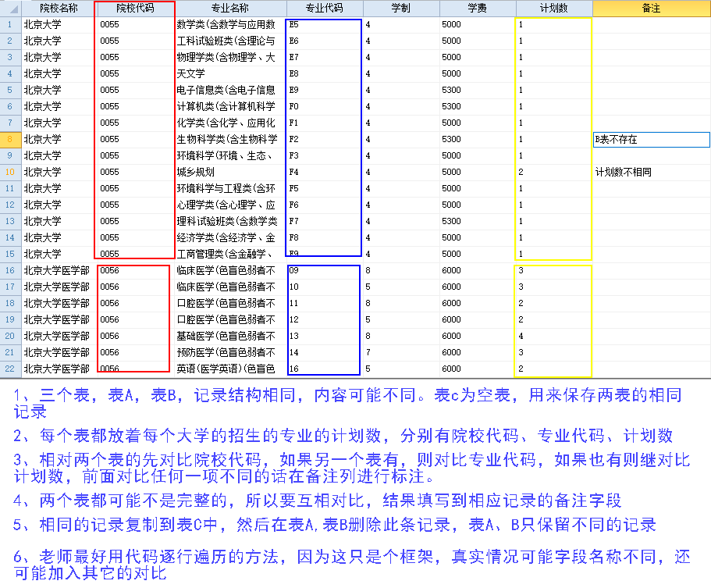Click the 计算机类 major name cell
The height and width of the screenshot is (588, 711).
tap(230, 106)
